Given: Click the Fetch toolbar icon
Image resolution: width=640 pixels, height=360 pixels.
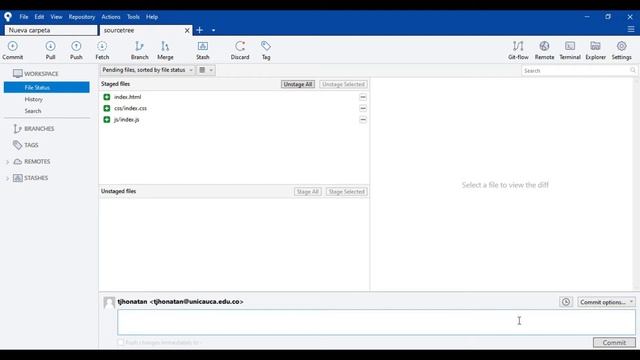Looking at the screenshot, I should [102, 51].
